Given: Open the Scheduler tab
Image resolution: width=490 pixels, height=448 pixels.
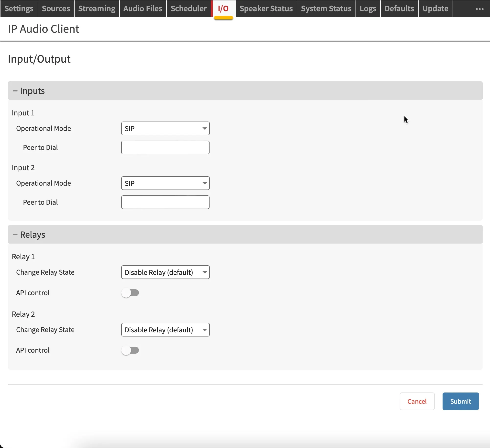Looking at the screenshot, I should click(x=189, y=9).
